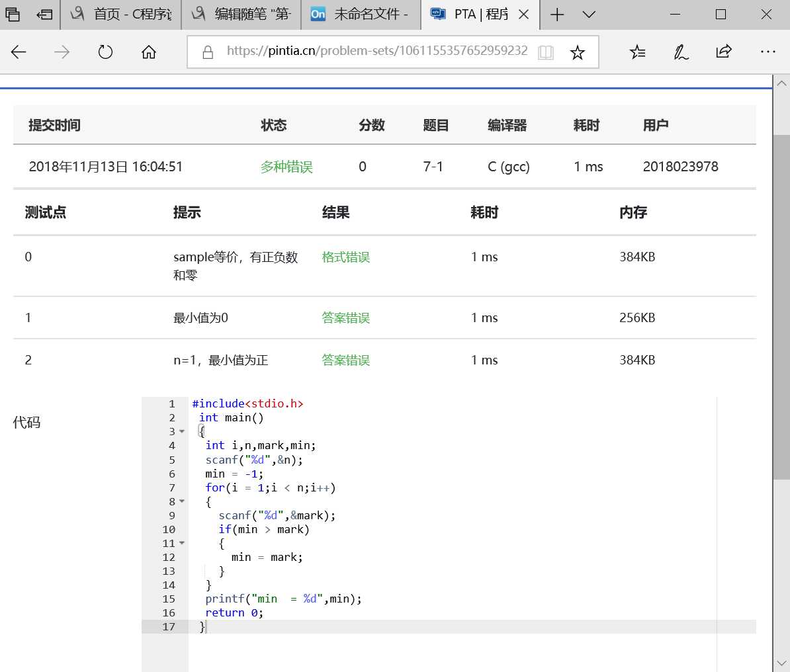Go to the home page
Viewport: 790px width, 672px height.
(x=149, y=52)
